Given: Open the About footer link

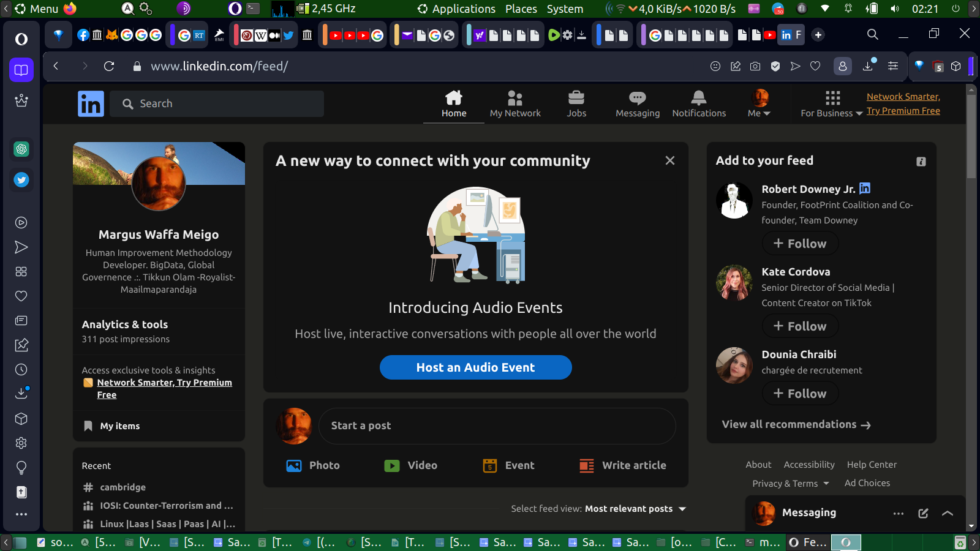Looking at the screenshot, I should coord(758,465).
